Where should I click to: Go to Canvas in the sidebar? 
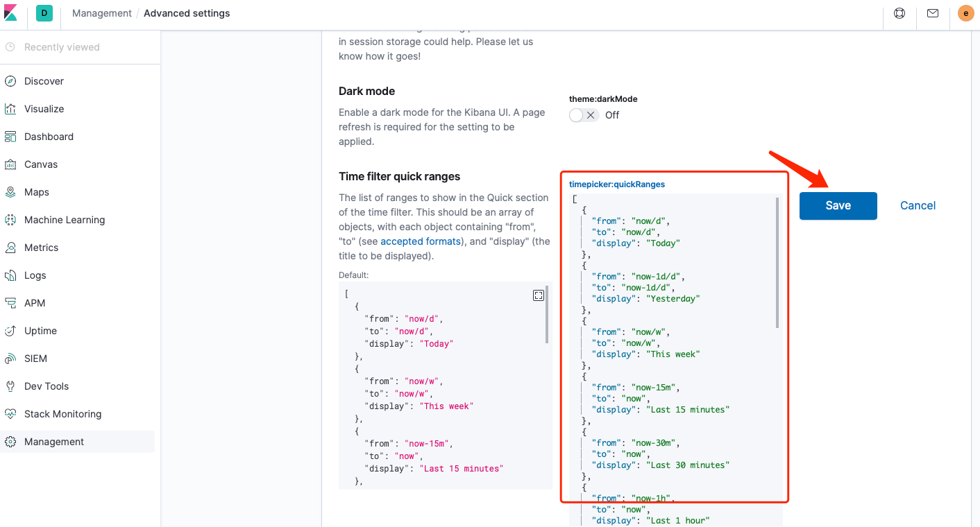(x=41, y=164)
